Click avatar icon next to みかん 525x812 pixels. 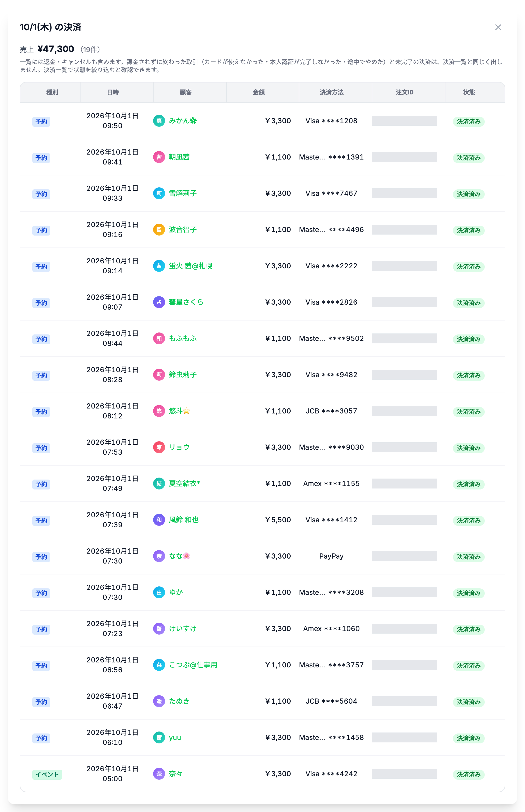coord(159,121)
